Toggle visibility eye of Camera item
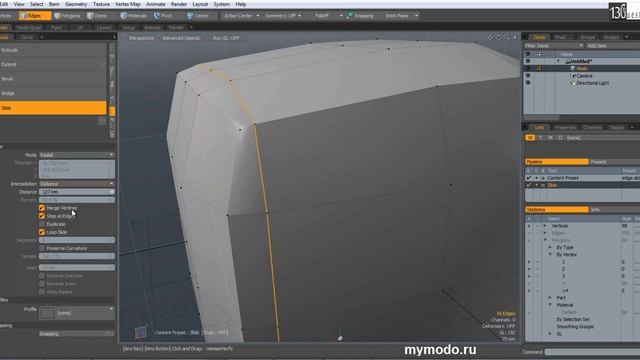This screenshot has width=640, height=360. click(528, 76)
